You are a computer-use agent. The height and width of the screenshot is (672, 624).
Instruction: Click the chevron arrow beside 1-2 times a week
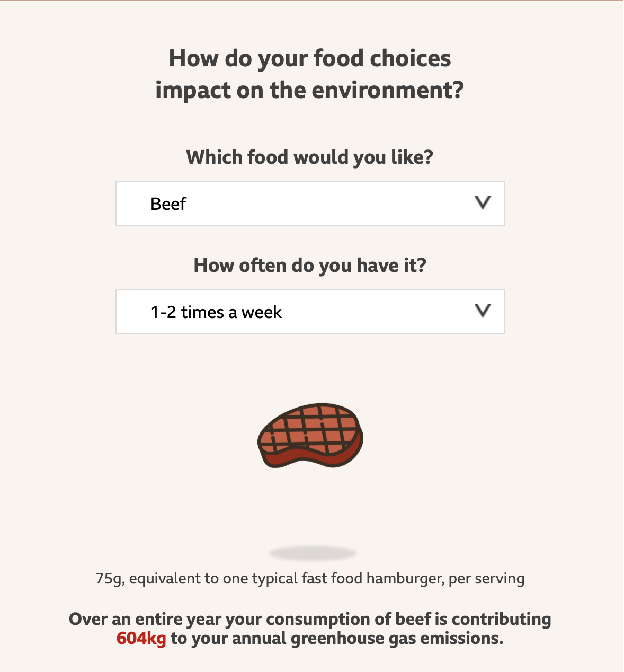click(483, 311)
